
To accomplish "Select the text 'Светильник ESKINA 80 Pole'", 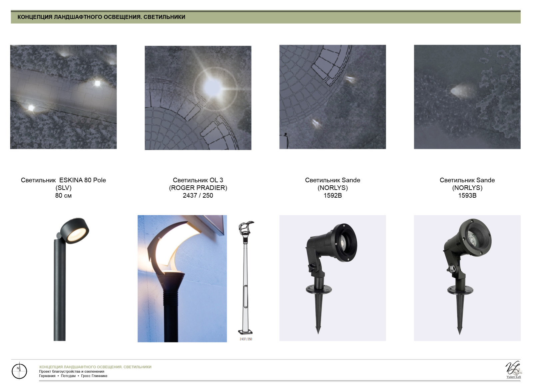I will point(63,180).
